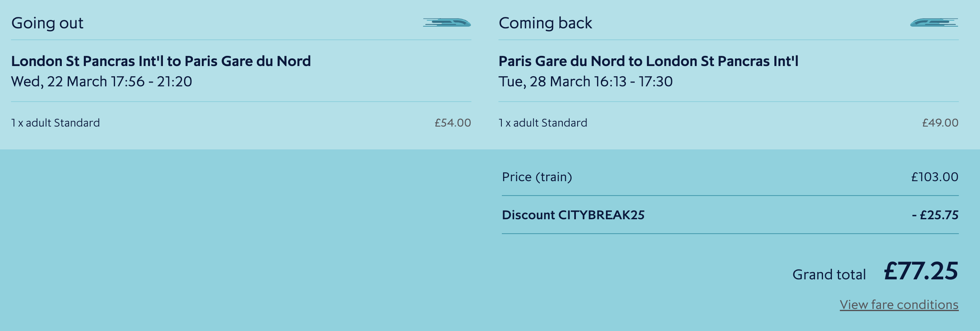Click the return 1 x adult Standard label
The height and width of the screenshot is (331, 980).
pyautogui.click(x=543, y=123)
